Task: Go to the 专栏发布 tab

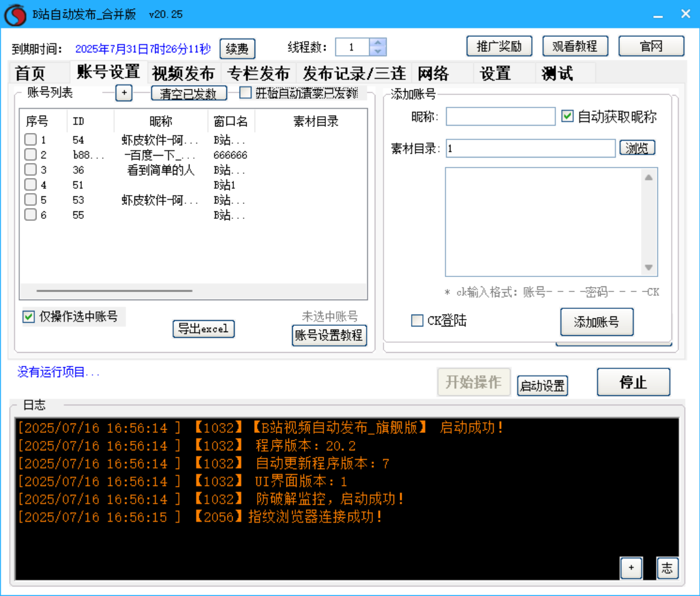Action: (258, 73)
